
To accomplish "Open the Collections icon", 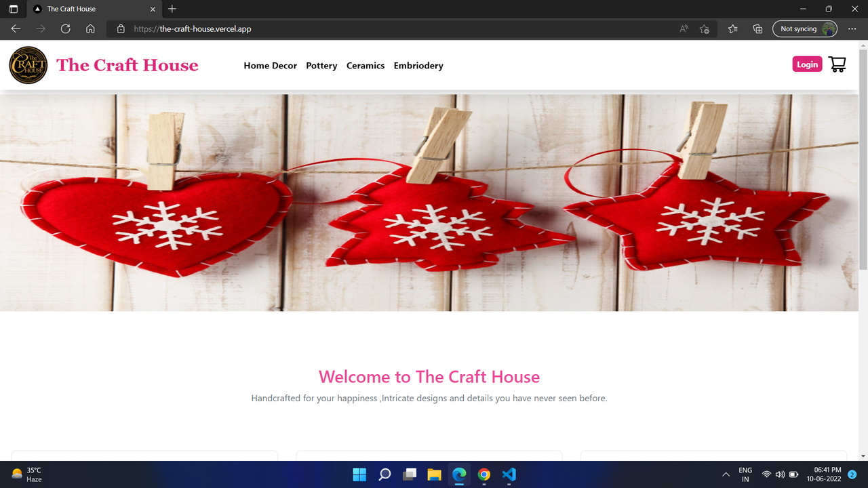I will point(758,29).
